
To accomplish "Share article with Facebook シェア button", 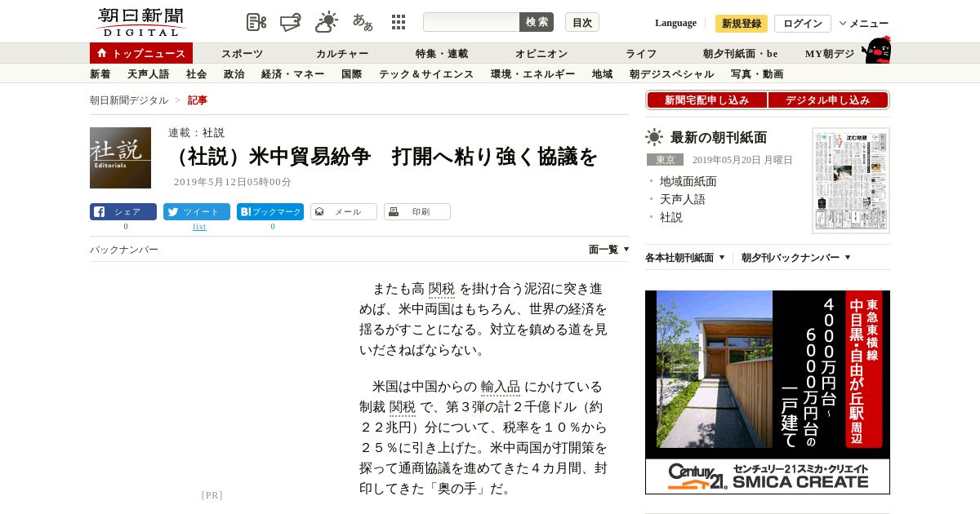I will tap(123, 212).
